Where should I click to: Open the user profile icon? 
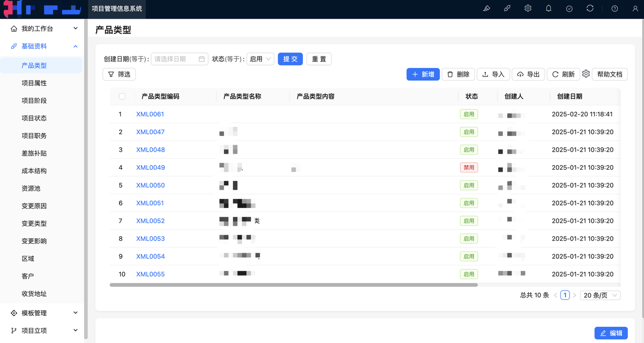(x=635, y=9)
